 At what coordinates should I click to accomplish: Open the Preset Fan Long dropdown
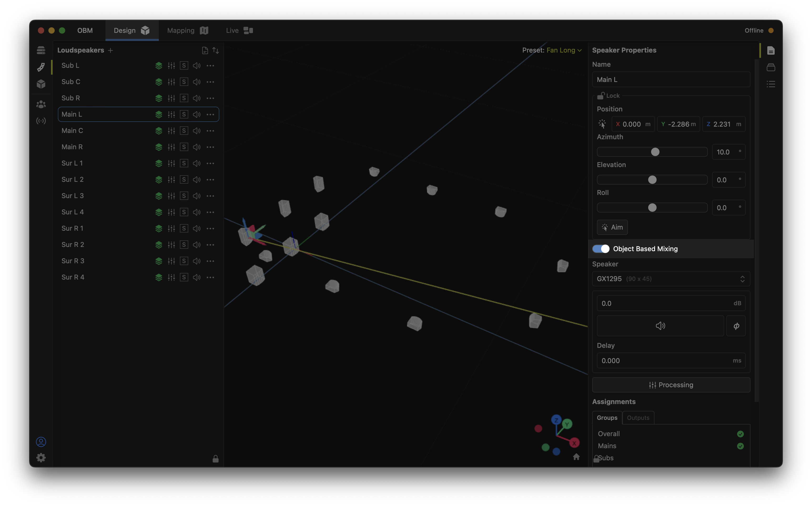(x=564, y=50)
